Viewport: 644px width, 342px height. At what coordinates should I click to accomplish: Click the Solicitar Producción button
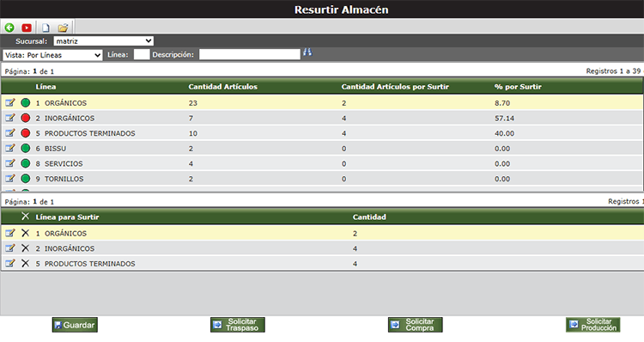coord(593,325)
